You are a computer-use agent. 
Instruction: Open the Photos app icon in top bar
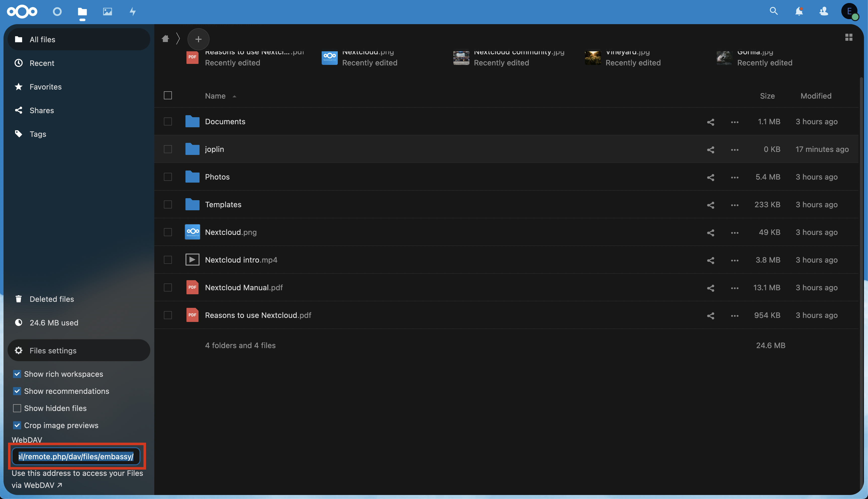pyautogui.click(x=107, y=12)
